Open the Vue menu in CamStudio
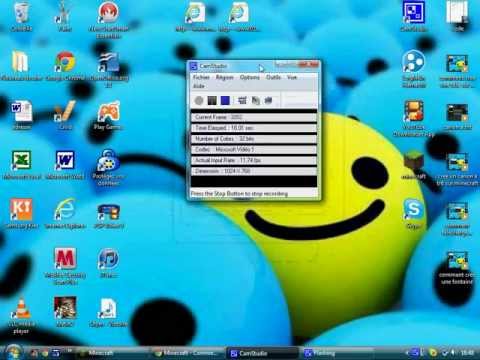This screenshot has width=480, height=360. click(292, 77)
